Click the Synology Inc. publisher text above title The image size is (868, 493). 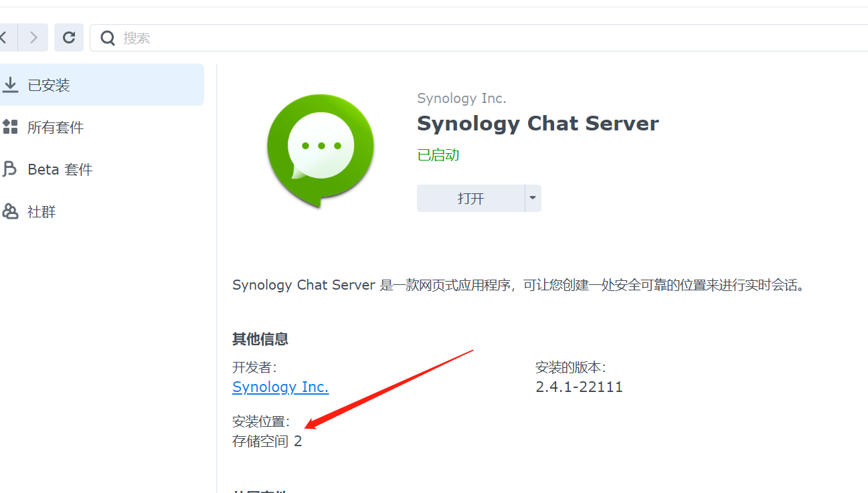(462, 98)
